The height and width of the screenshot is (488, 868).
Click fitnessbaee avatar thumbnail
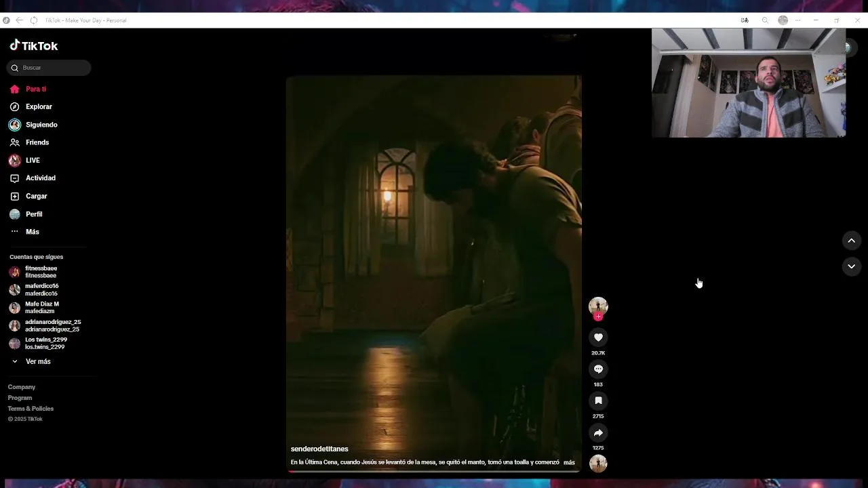coord(14,272)
